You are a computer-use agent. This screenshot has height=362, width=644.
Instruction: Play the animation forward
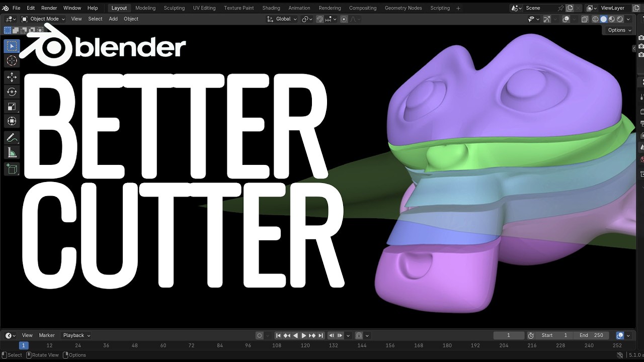pyautogui.click(x=303, y=335)
